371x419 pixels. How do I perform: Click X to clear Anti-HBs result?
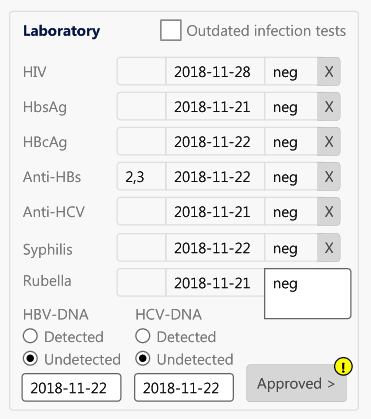pyautogui.click(x=329, y=177)
